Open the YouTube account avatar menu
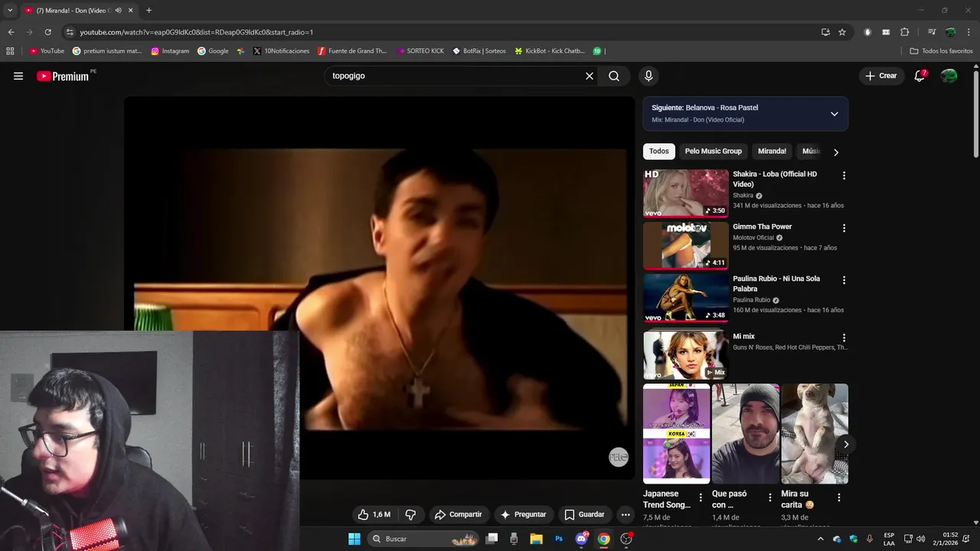The height and width of the screenshot is (551, 980). click(x=949, y=76)
